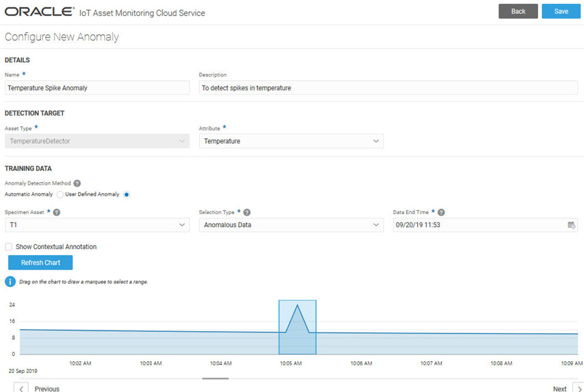Open Selection Type help icon

coord(247,212)
